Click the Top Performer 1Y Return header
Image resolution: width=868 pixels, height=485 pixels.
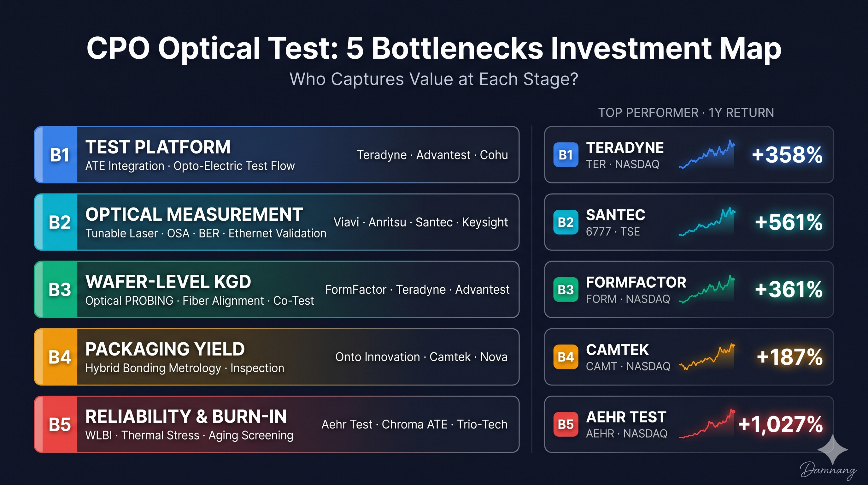pyautogui.click(x=686, y=113)
